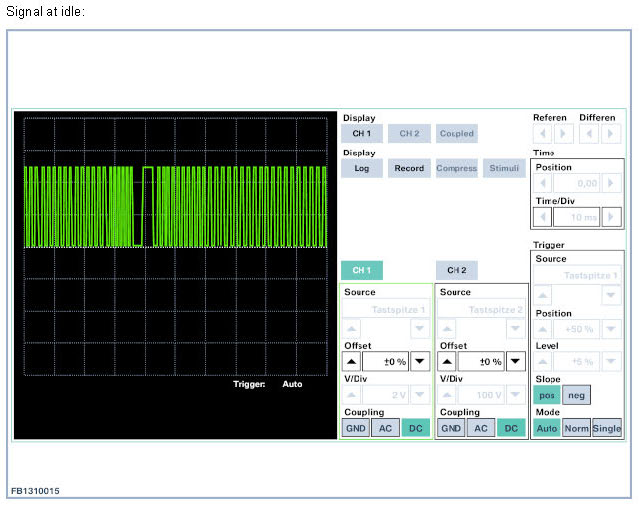Switch to CH 2 settings tab

457,270
